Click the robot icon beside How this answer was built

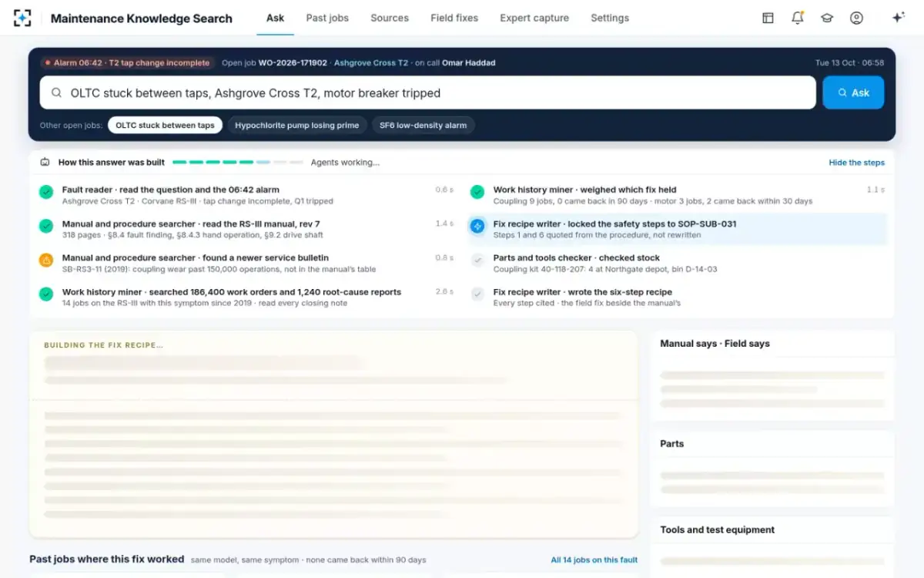click(45, 163)
